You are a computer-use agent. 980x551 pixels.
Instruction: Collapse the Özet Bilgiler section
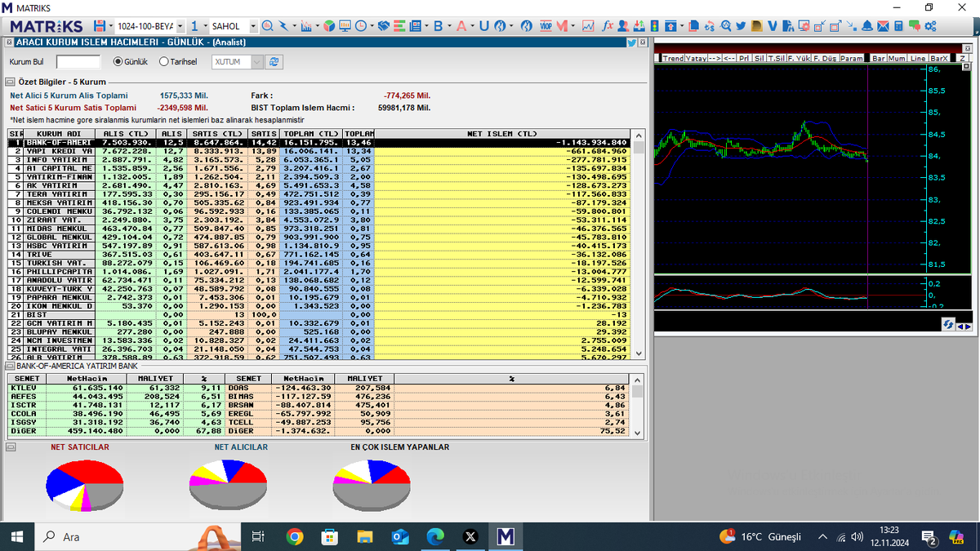tap(10, 82)
